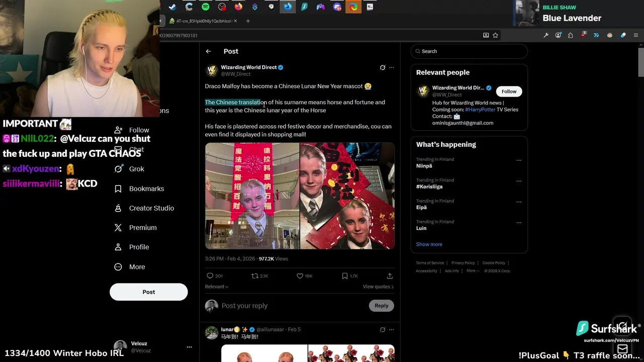Open Terms of Service link
Screen dimensions: 644x362
(x=430, y=263)
